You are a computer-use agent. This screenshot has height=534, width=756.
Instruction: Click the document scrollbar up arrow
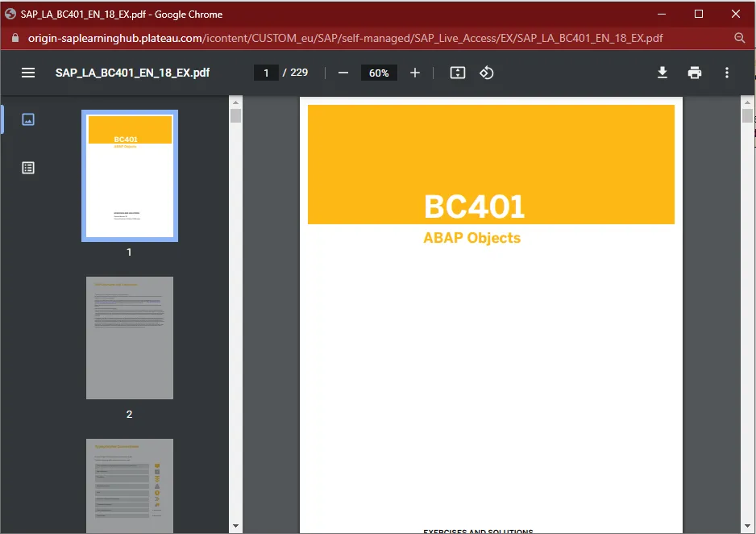tap(747, 102)
